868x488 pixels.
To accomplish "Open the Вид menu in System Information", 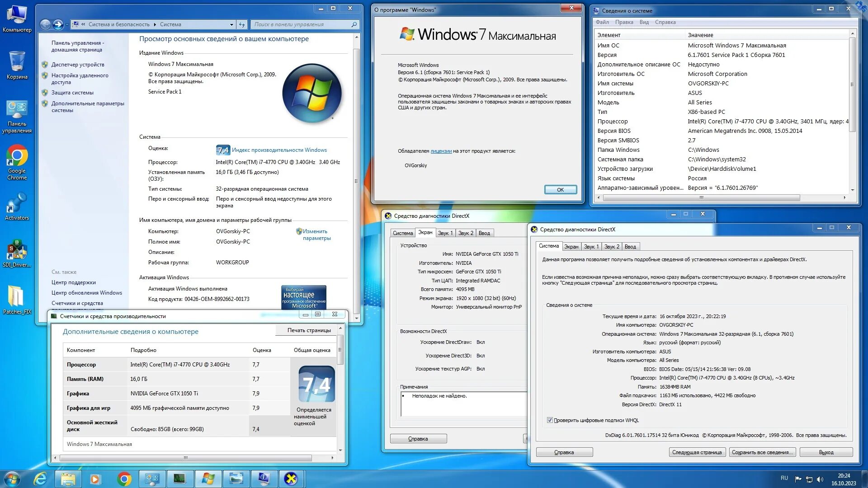I will point(644,22).
